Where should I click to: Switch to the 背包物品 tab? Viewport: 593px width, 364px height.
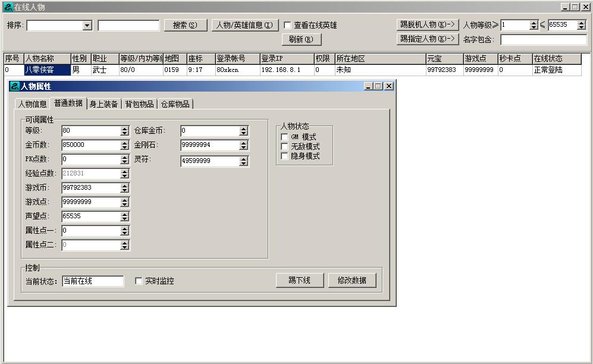pyautogui.click(x=139, y=104)
